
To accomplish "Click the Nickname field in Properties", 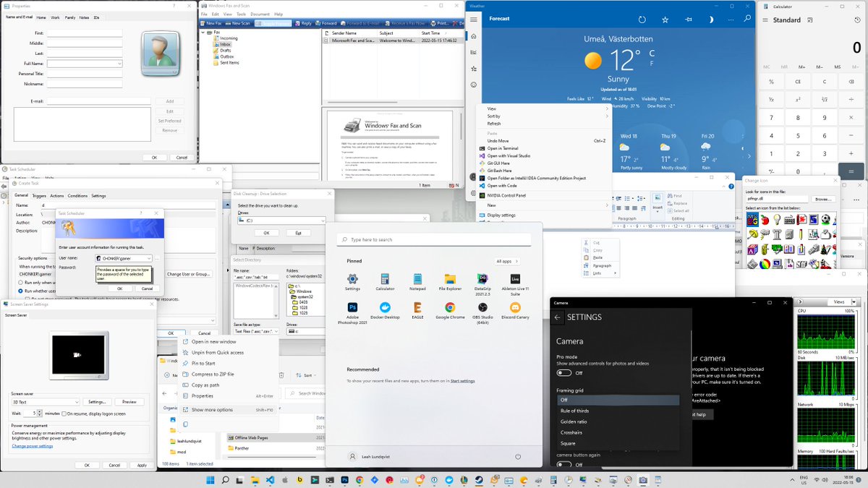I will tap(85, 84).
